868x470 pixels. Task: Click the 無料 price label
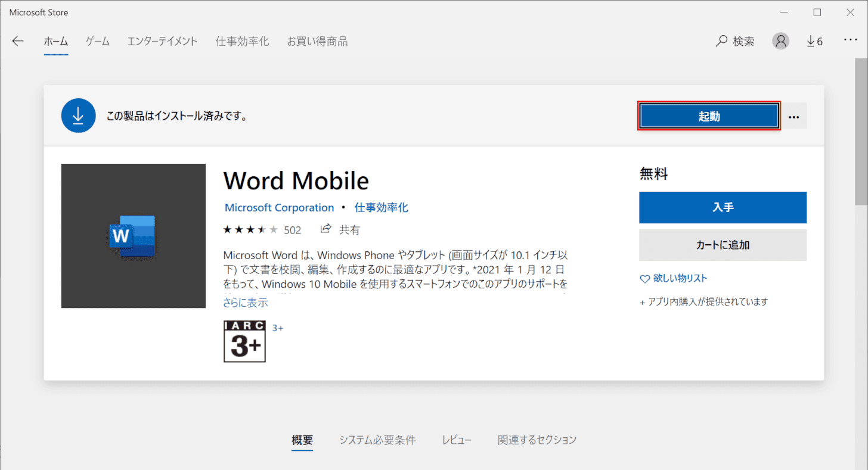tap(654, 174)
